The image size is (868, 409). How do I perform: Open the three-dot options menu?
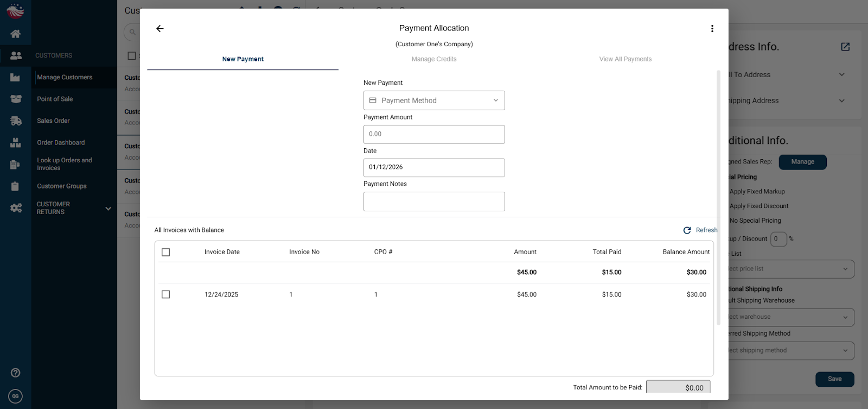[x=712, y=29]
